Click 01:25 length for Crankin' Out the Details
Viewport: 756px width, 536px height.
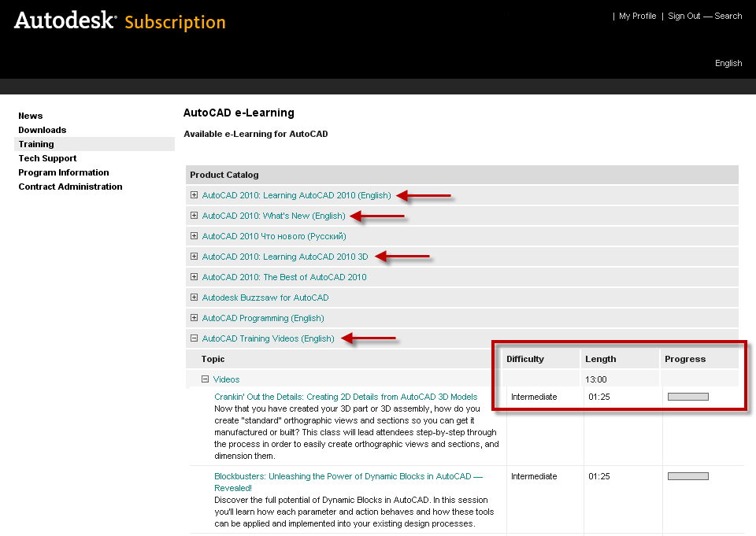click(x=598, y=397)
